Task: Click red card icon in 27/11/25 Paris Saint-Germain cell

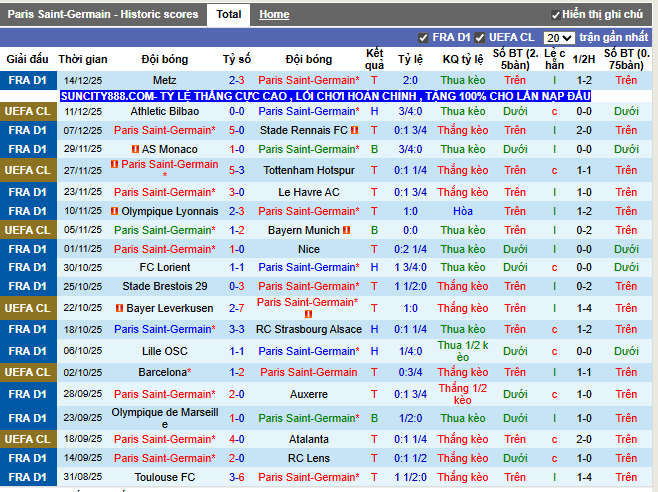Action: 114,164
